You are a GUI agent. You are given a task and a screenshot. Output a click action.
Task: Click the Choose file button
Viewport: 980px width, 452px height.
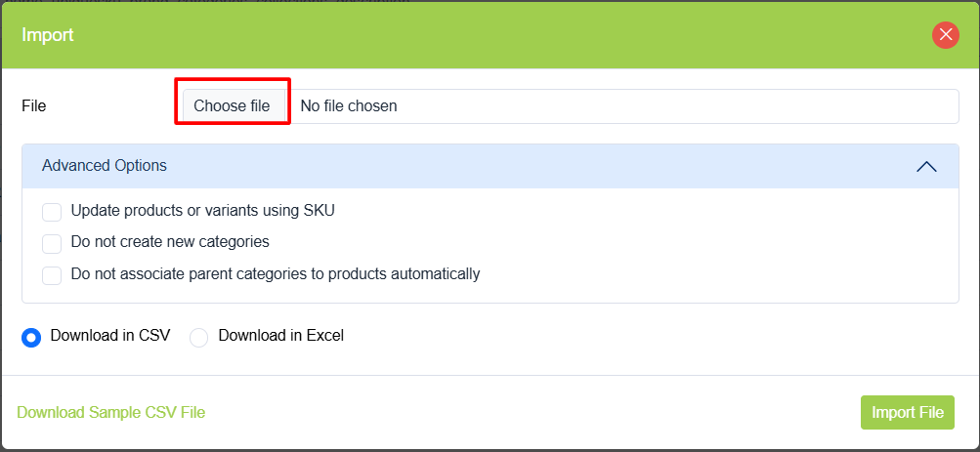[x=232, y=105]
